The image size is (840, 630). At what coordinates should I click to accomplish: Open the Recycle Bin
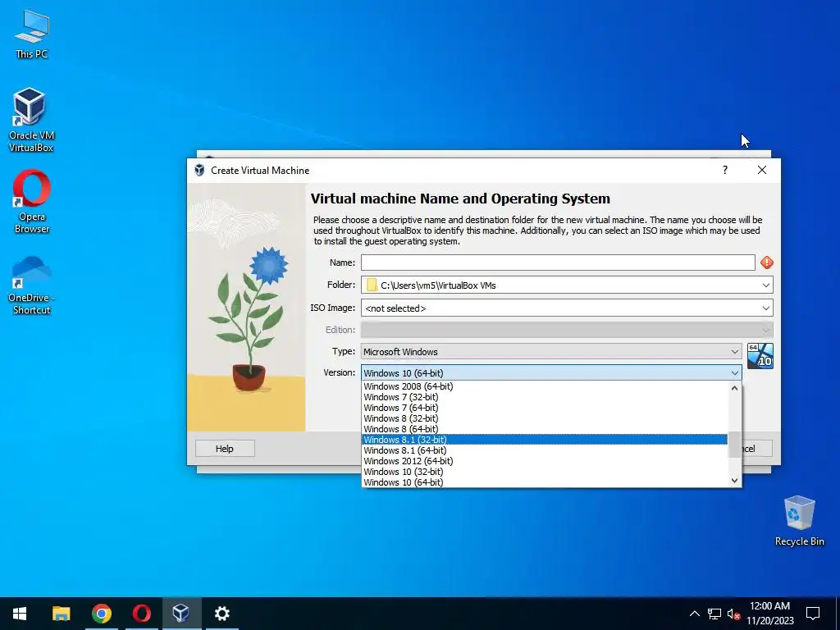tap(799, 521)
